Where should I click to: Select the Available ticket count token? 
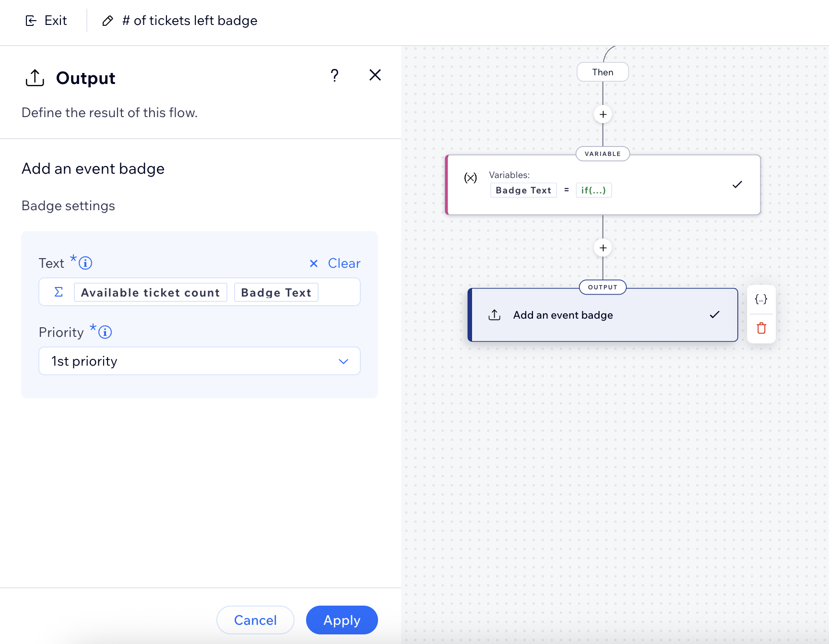pyautogui.click(x=150, y=293)
